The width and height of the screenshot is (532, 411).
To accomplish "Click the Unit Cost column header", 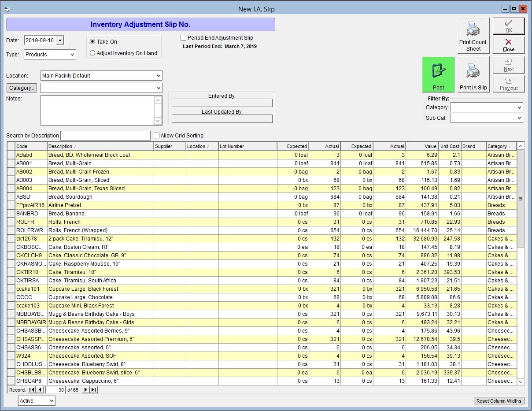I will pos(450,146).
